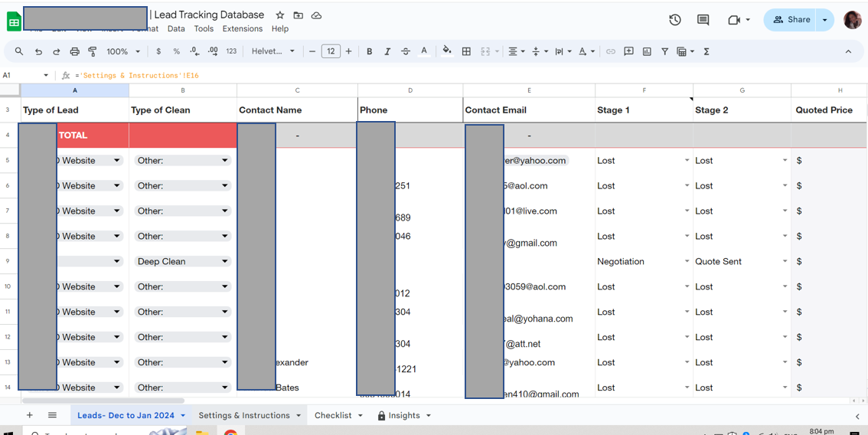Switch to Settings & Instructions sheet tab

coord(244,415)
